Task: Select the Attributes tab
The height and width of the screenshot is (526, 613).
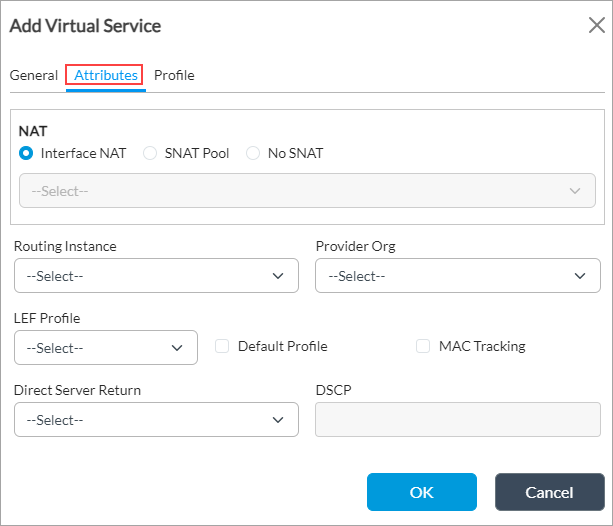Action: [x=106, y=75]
